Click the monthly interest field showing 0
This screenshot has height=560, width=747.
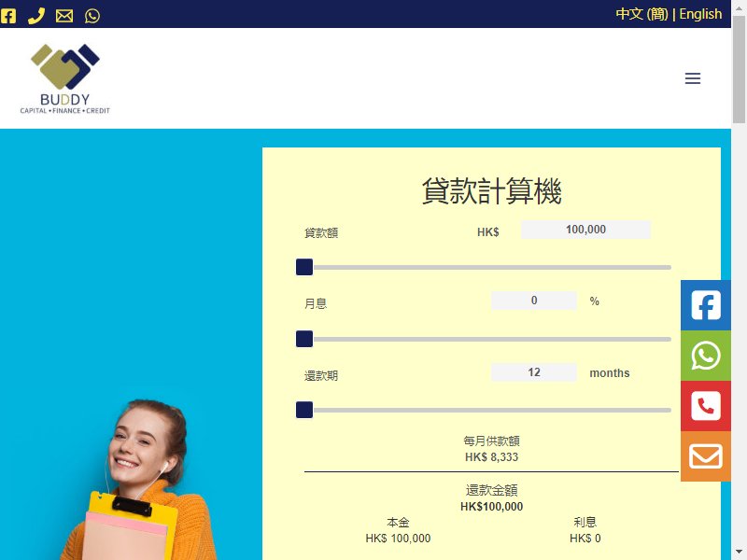(534, 301)
